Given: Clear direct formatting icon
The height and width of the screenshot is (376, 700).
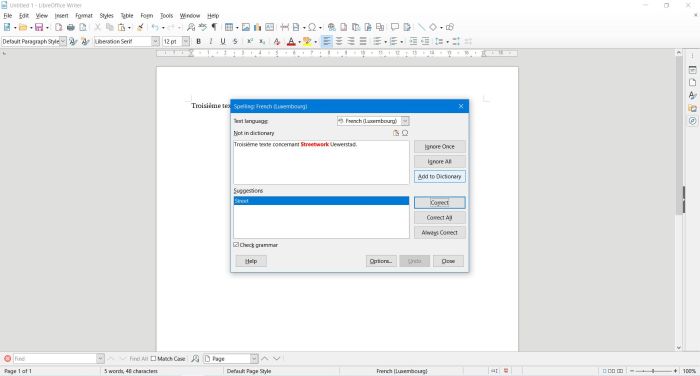Looking at the screenshot, I should (277, 42).
